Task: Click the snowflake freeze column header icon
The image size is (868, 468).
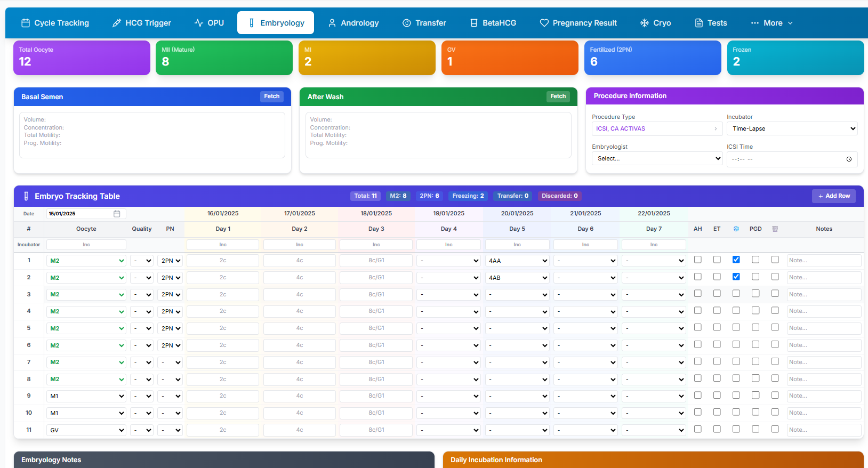Action: (x=736, y=229)
